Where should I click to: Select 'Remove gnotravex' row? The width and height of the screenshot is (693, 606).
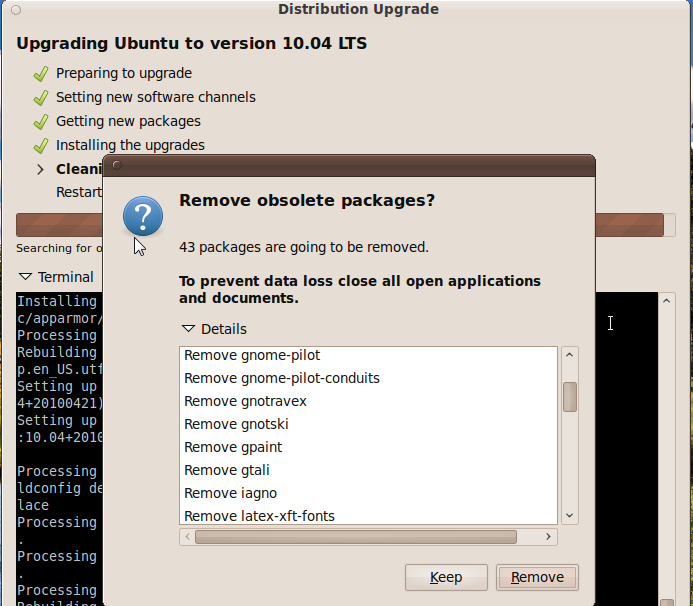(368, 401)
